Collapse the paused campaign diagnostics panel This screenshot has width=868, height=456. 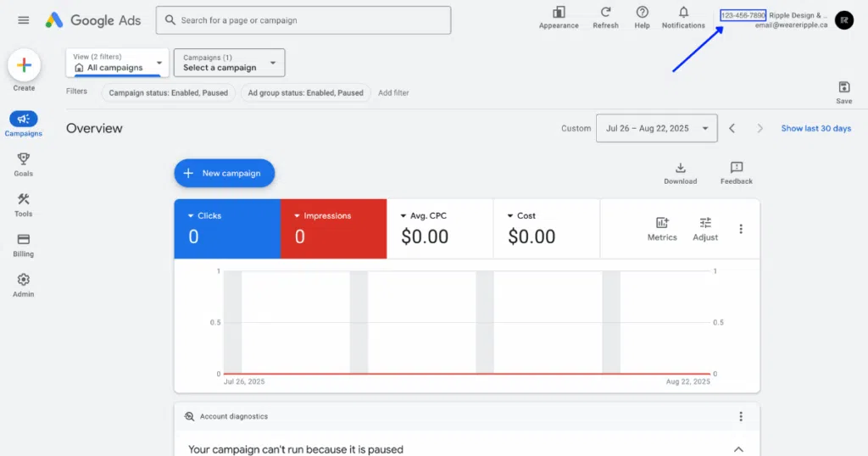(738, 449)
